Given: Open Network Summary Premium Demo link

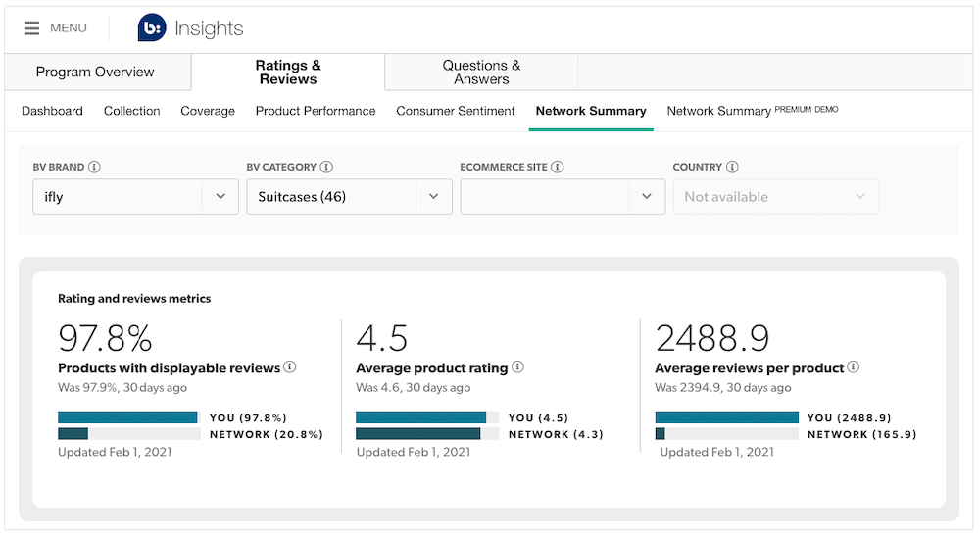Looking at the screenshot, I should click(x=752, y=112).
